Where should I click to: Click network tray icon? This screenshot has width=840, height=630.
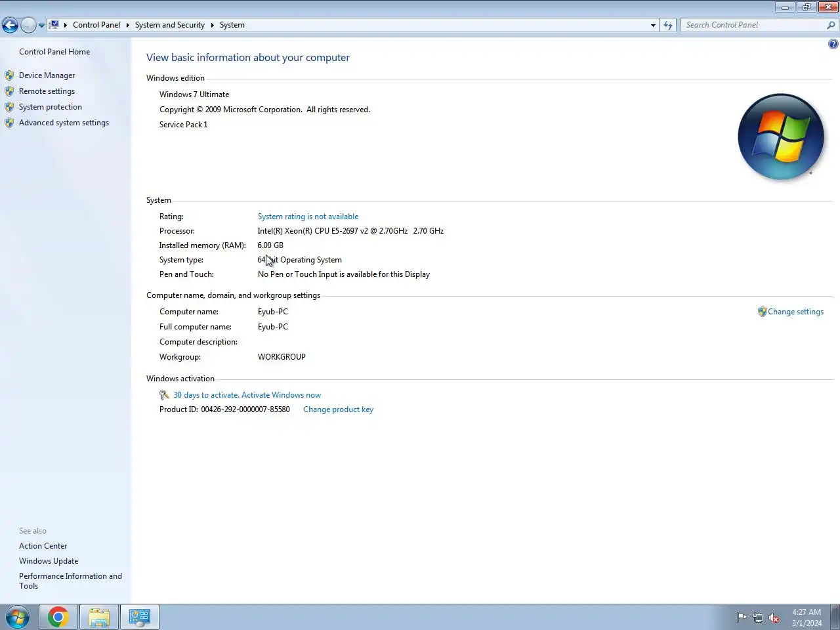758,618
